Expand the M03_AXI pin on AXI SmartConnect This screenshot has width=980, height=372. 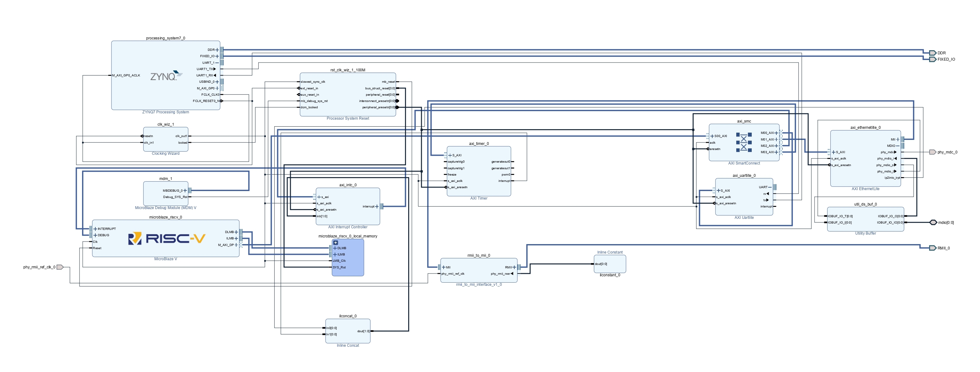[776, 152]
